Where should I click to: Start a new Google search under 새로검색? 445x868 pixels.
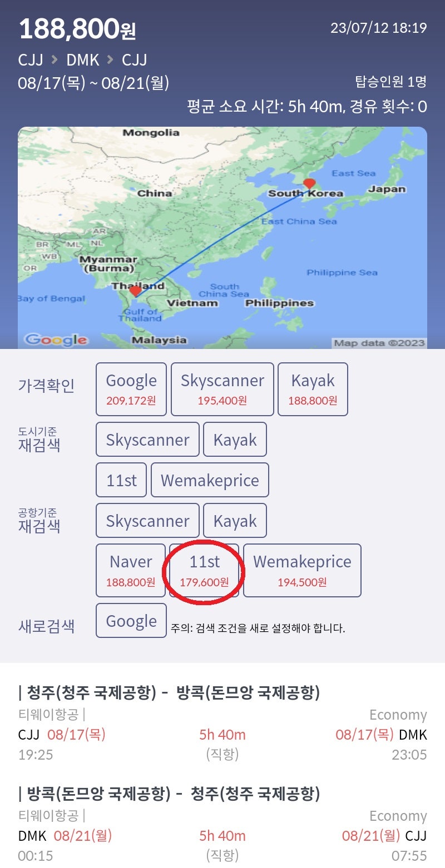point(131,621)
